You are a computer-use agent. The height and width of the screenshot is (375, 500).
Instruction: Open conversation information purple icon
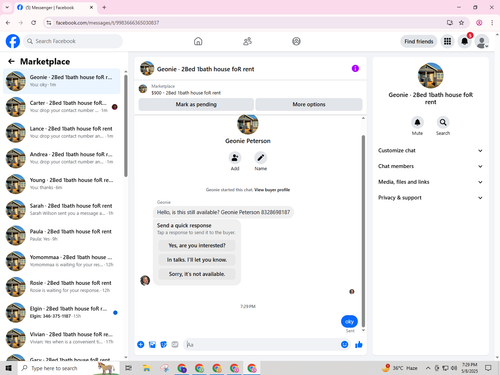(355, 68)
